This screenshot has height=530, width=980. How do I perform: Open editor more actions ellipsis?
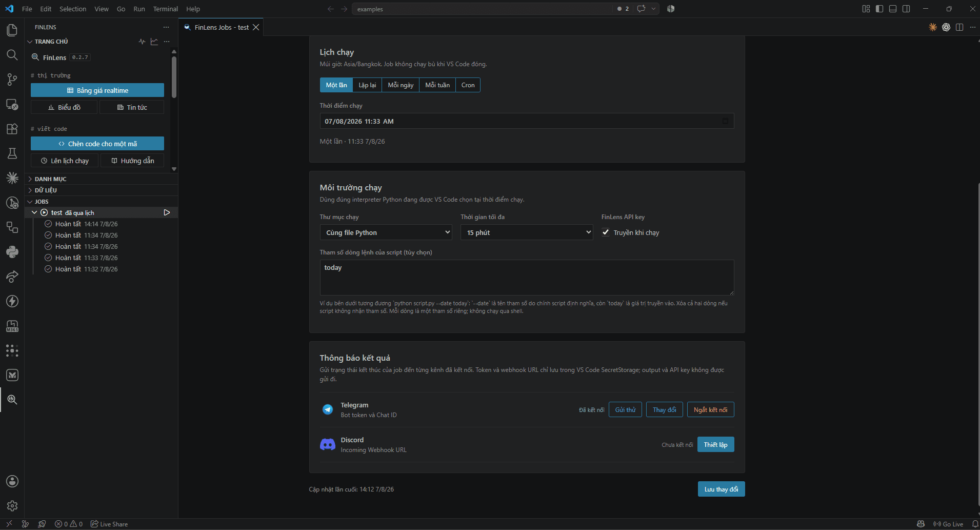pyautogui.click(x=973, y=27)
